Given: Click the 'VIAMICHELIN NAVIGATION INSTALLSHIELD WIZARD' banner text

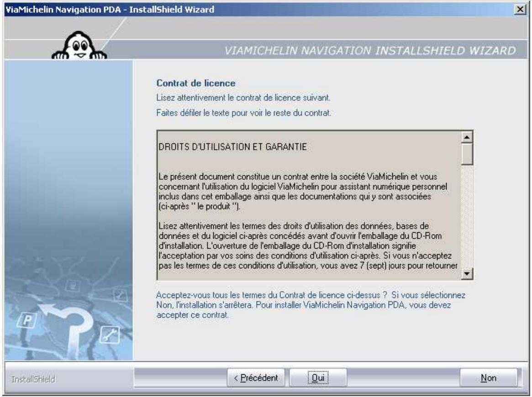Looking at the screenshot, I should point(370,51).
